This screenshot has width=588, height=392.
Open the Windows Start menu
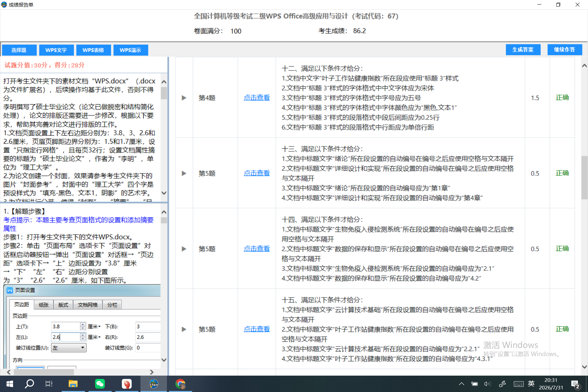click(x=10, y=384)
